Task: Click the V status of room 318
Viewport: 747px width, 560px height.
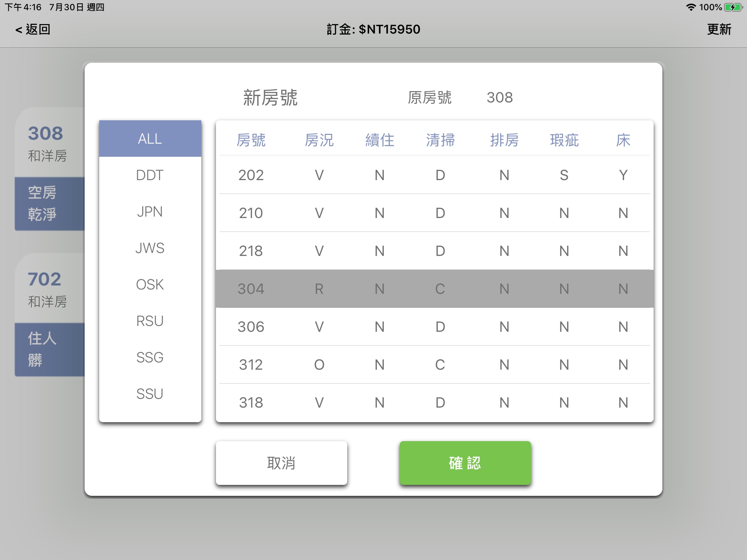Action: [319, 403]
